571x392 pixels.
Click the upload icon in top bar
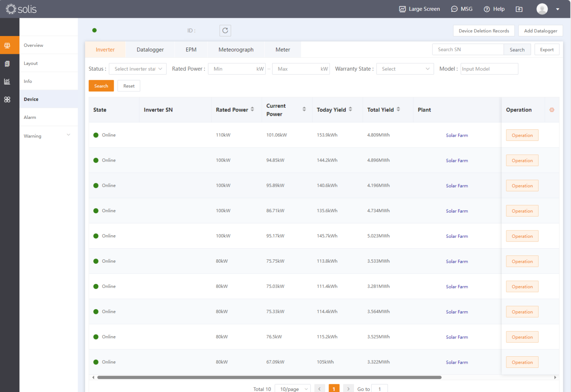pos(519,9)
